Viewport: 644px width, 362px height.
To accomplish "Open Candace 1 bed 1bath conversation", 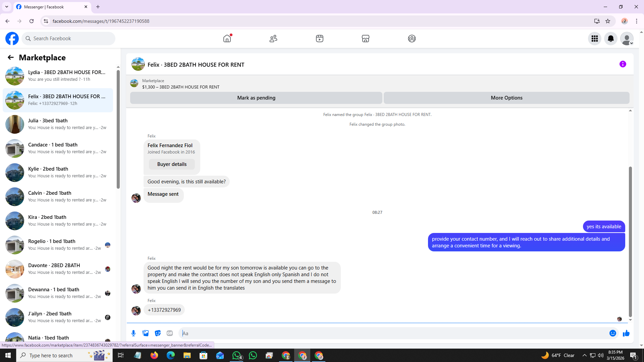I will pos(58,148).
